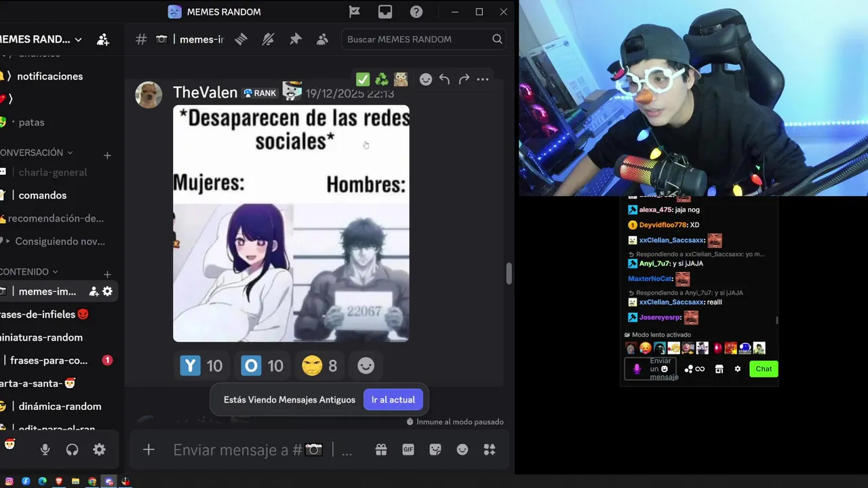Open the emoji picker in message bar
The height and width of the screenshot is (488, 868).
click(462, 449)
